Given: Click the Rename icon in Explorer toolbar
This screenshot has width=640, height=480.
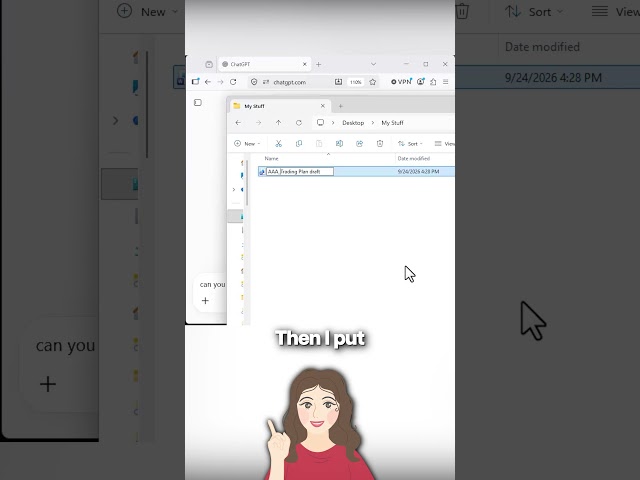Looking at the screenshot, I should [x=339, y=144].
